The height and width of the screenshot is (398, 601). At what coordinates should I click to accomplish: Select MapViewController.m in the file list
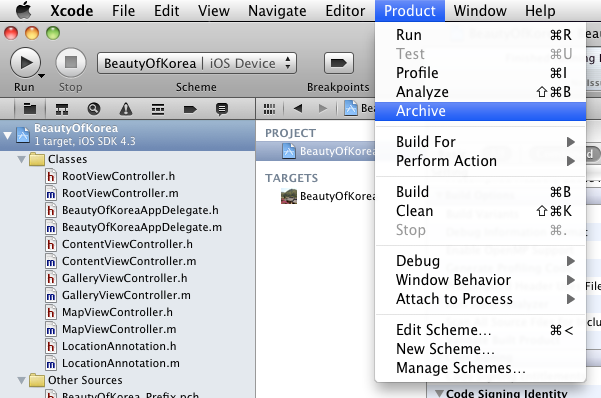(x=119, y=329)
